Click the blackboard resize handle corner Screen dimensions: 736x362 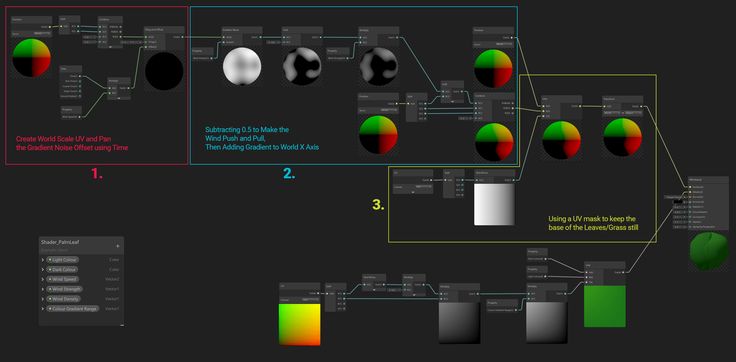[x=122, y=324]
